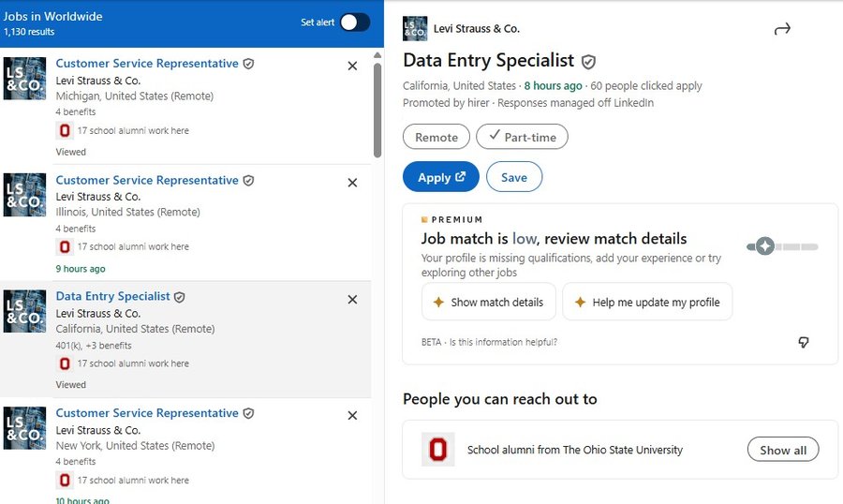843x504 pixels.
Task: Click '60 people clicked apply' text
Action: 646,85
